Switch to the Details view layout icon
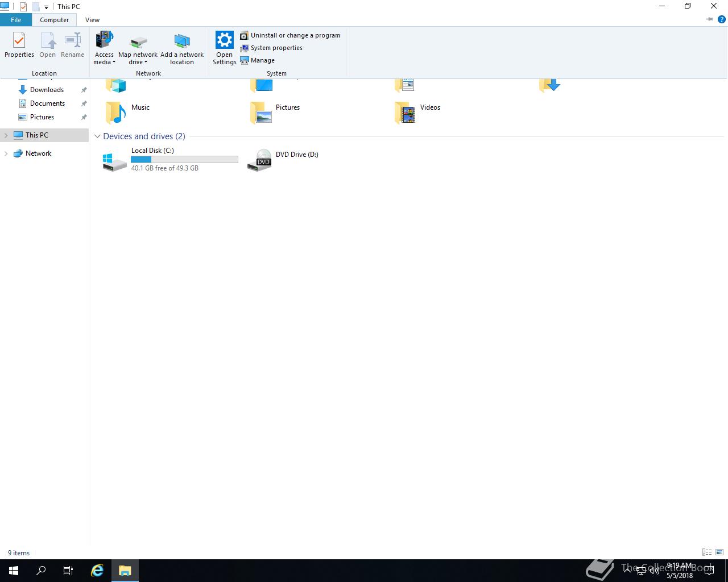The width and height of the screenshot is (728, 582). pyautogui.click(x=707, y=552)
